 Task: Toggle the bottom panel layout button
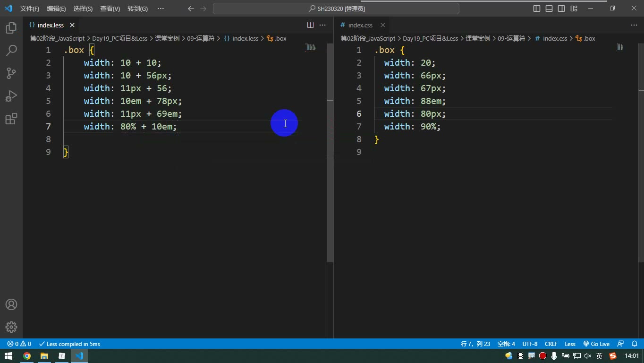pyautogui.click(x=549, y=9)
